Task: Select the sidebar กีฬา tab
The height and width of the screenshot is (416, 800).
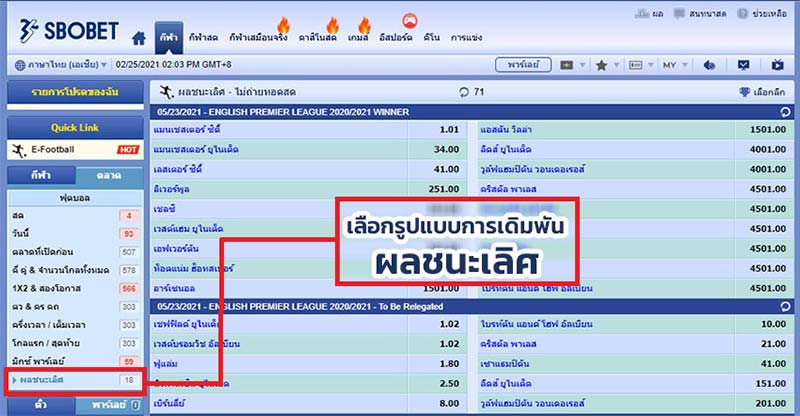Action: (41, 175)
